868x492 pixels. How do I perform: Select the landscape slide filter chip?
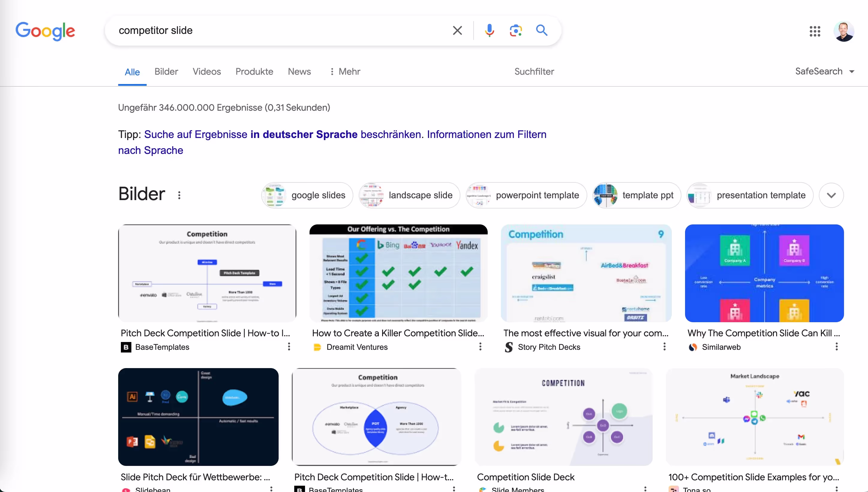pos(409,195)
